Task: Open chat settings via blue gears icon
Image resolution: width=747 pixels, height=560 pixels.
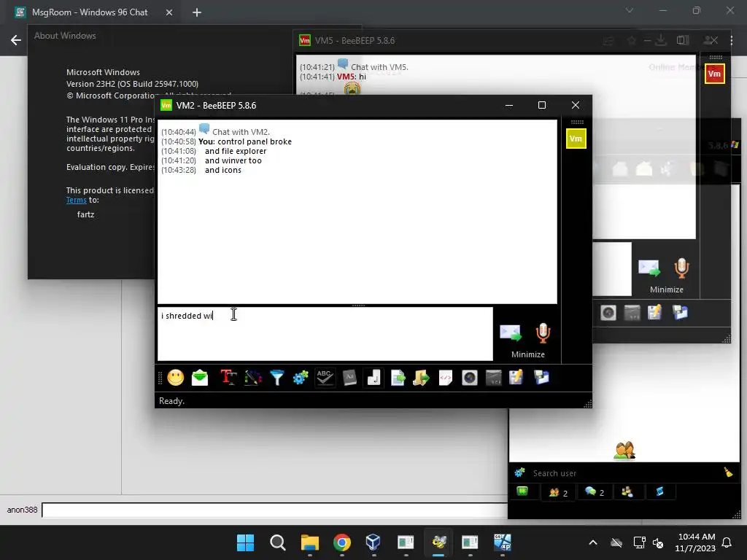Action: pos(301,378)
